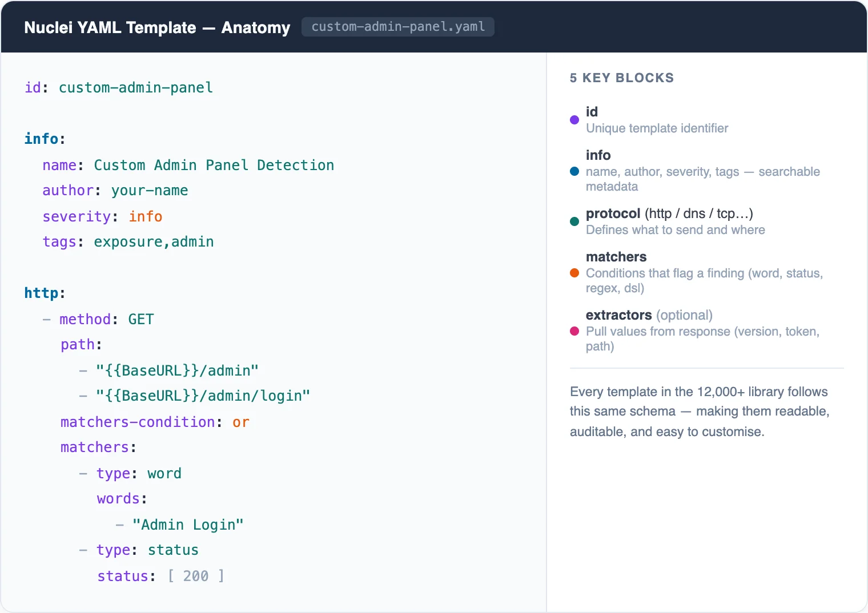The width and height of the screenshot is (868, 613).
Task: Click the blue info block bullet icon
Action: click(x=574, y=171)
